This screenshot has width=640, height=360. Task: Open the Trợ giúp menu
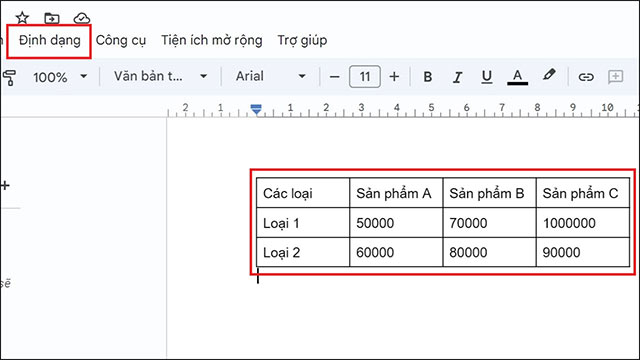pos(302,40)
